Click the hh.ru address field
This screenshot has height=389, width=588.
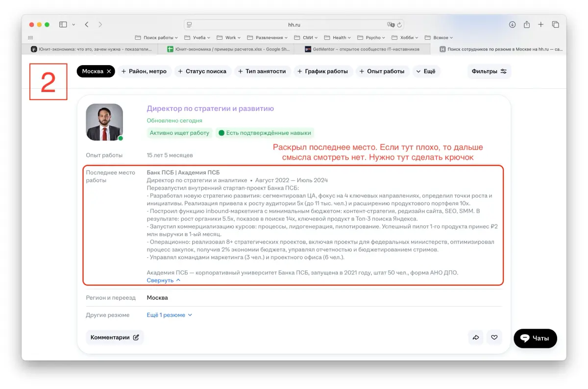tap(294, 24)
